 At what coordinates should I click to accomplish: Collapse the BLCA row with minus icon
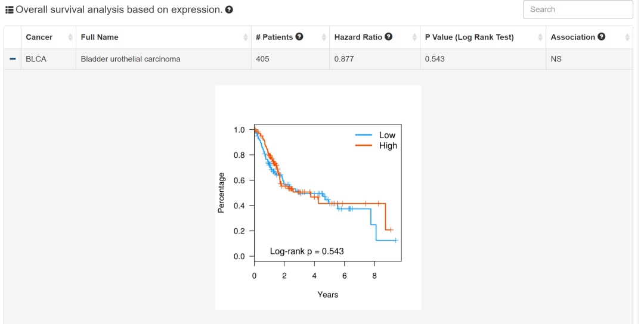13,59
